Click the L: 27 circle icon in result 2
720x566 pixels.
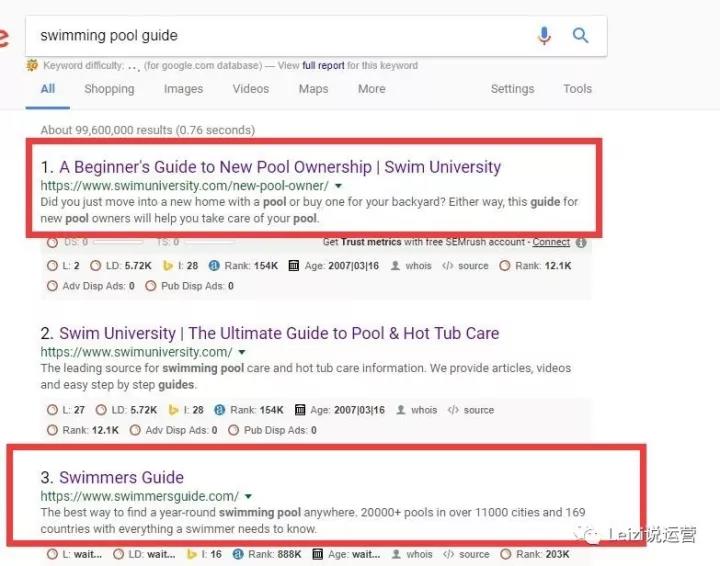click(x=52, y=410)
